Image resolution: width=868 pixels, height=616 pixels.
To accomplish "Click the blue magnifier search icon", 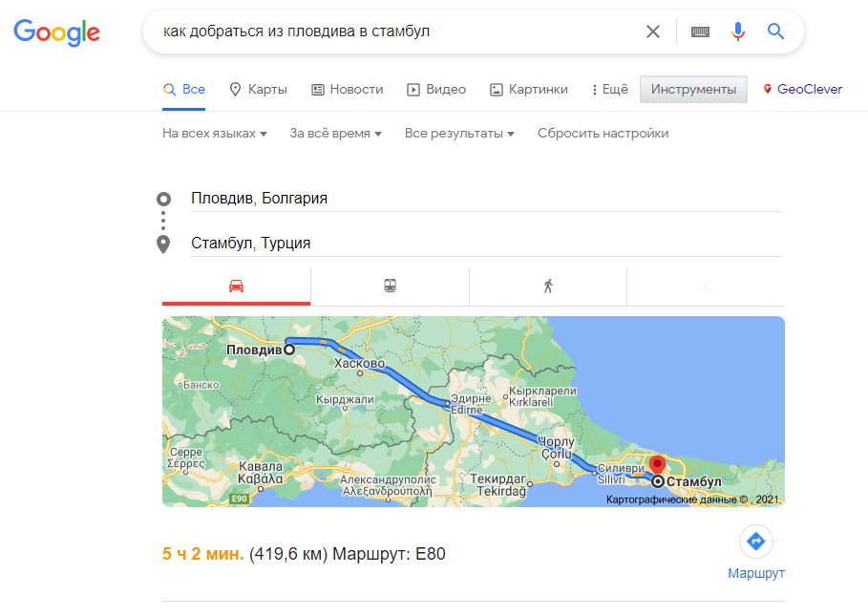I will point(775,32).
